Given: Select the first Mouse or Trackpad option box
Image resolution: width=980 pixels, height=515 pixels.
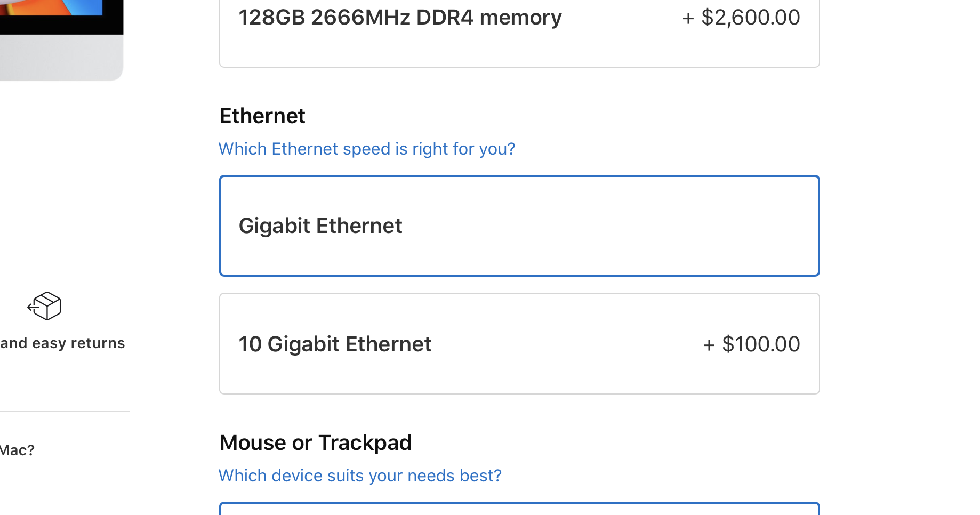Looking at the screenshot, I should (x=519, y=509).
